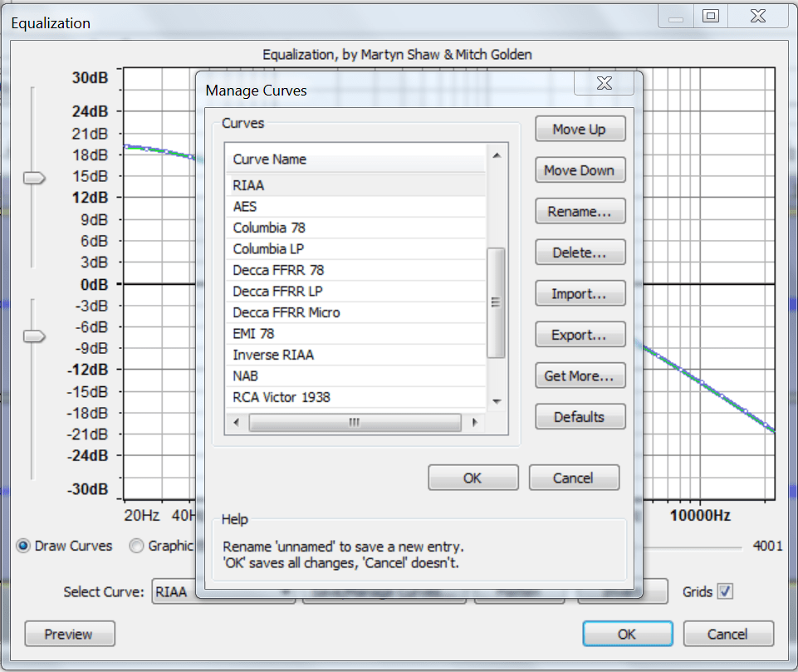Screen dimensions: 798x672
Task: Click the Move Up button
Action: (x=580, y=129)
